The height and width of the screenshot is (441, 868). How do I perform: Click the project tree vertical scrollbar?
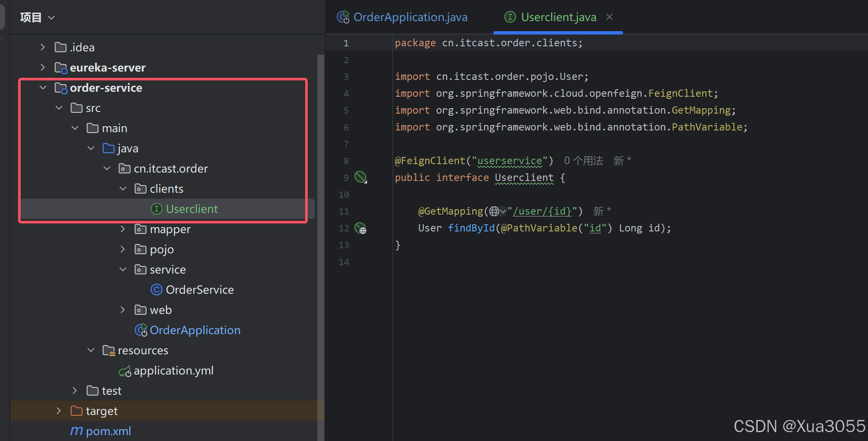pos(320,247)
